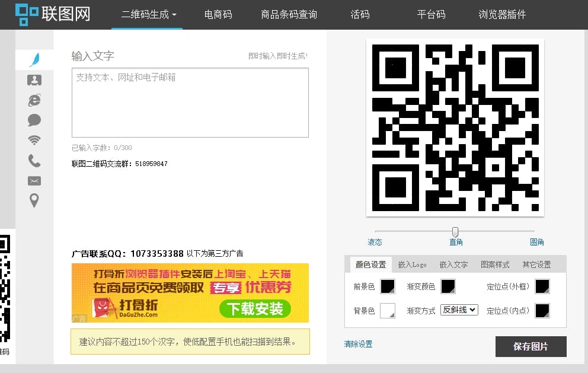Pick the 定位点(外框) color swatch
This screenshot has width=588, height=373.
point(542,286)
